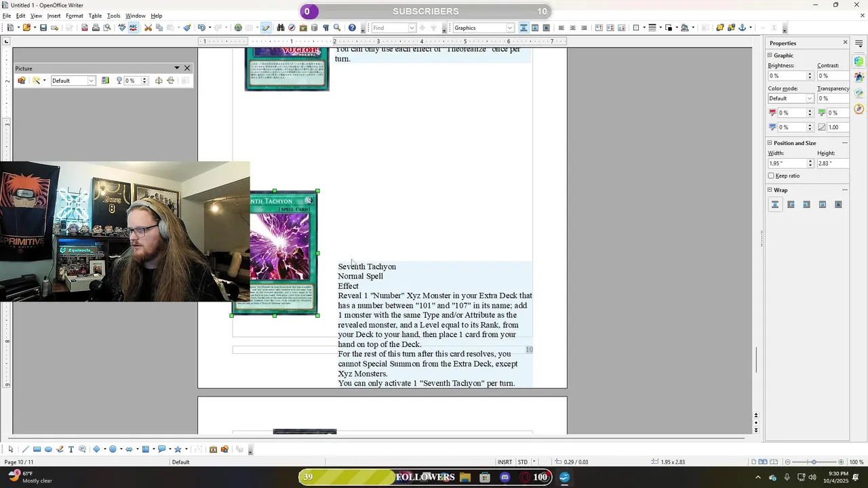The width and height of the screenshot is (868, 488).
Task: Click the Export as PDF icon
Action: [85, 28]
